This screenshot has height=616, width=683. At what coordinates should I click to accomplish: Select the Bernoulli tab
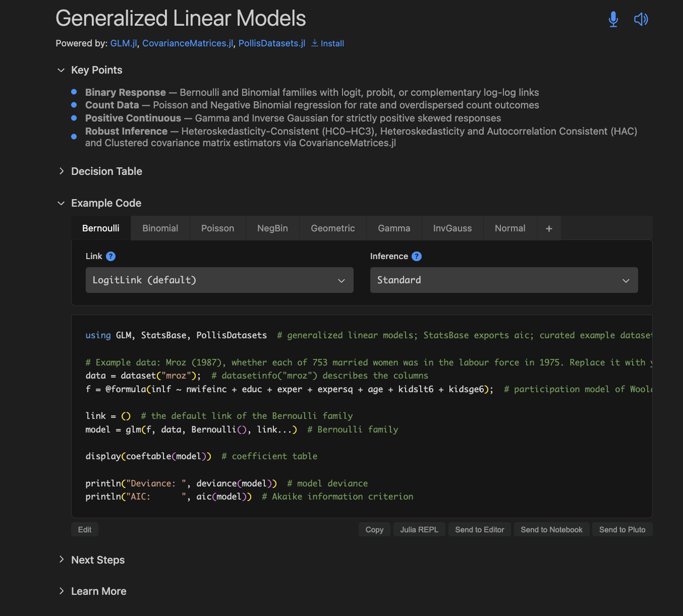(101, 228)
